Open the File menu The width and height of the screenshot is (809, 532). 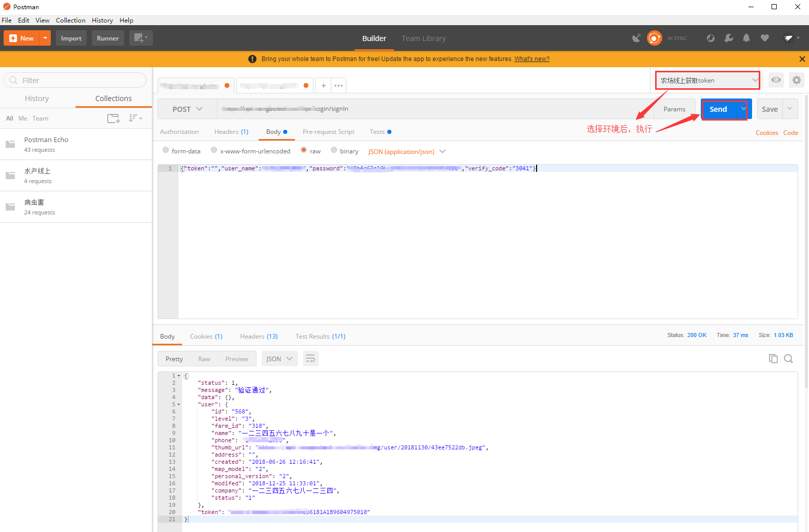[7, 21]
